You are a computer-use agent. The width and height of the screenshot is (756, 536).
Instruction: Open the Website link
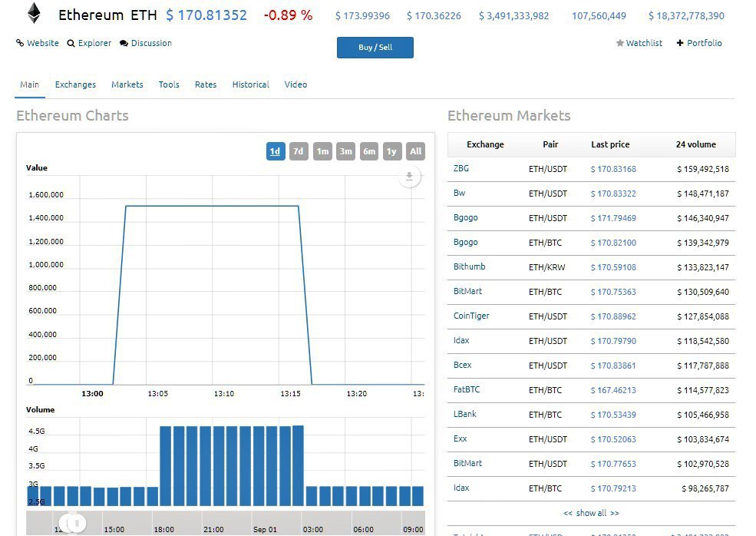point(38,43)
